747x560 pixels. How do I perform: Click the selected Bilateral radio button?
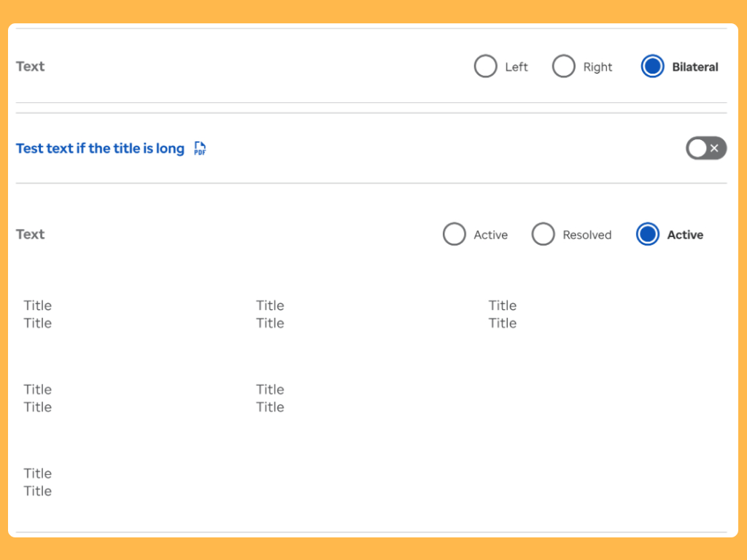(x=652, y=67)
